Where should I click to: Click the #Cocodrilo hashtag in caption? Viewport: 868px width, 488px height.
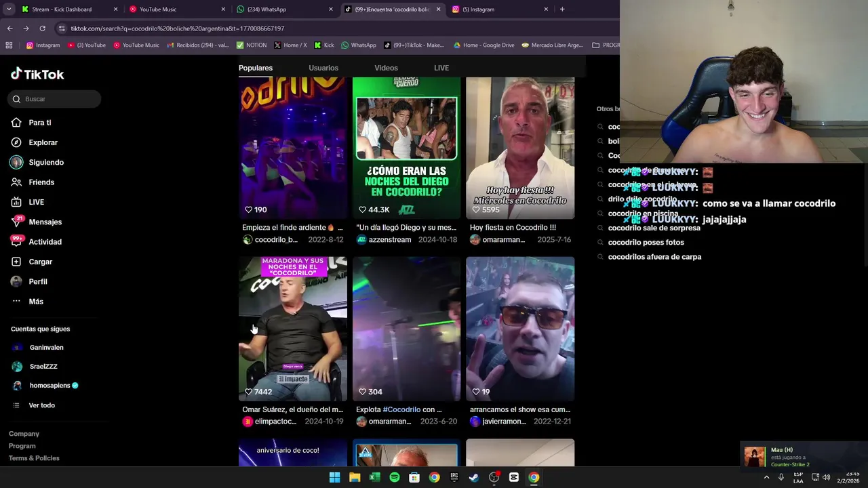[x=401, y=409]
